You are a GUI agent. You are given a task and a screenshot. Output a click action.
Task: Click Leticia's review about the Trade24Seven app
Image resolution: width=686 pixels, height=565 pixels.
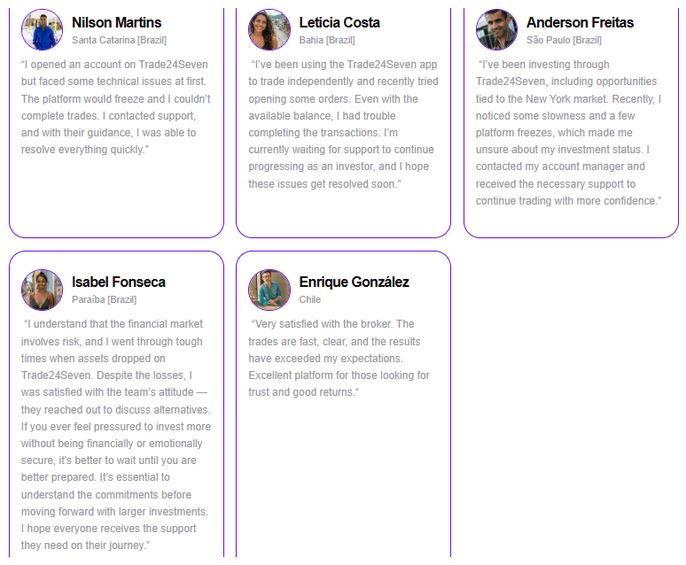(342, 124)
